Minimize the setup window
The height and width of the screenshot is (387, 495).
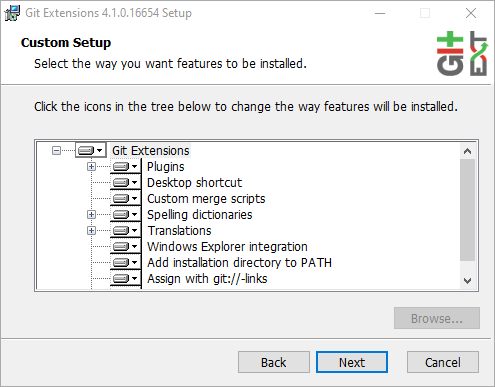(x=380, y=13)
